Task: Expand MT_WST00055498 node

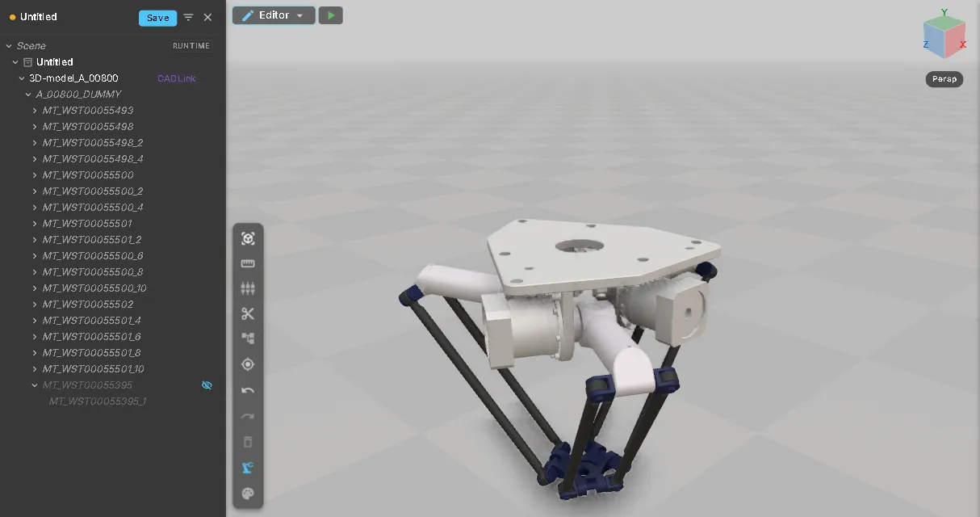Action: point(35,127)
